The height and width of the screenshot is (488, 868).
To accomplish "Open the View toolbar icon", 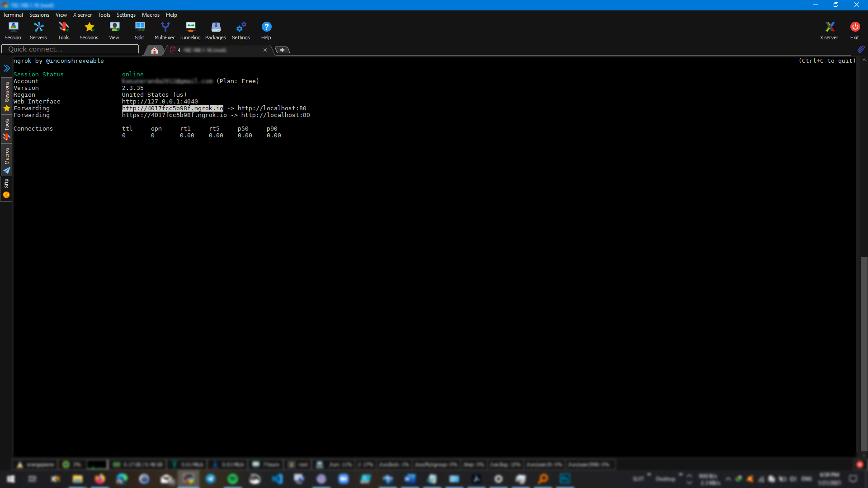I will (114, 31).
